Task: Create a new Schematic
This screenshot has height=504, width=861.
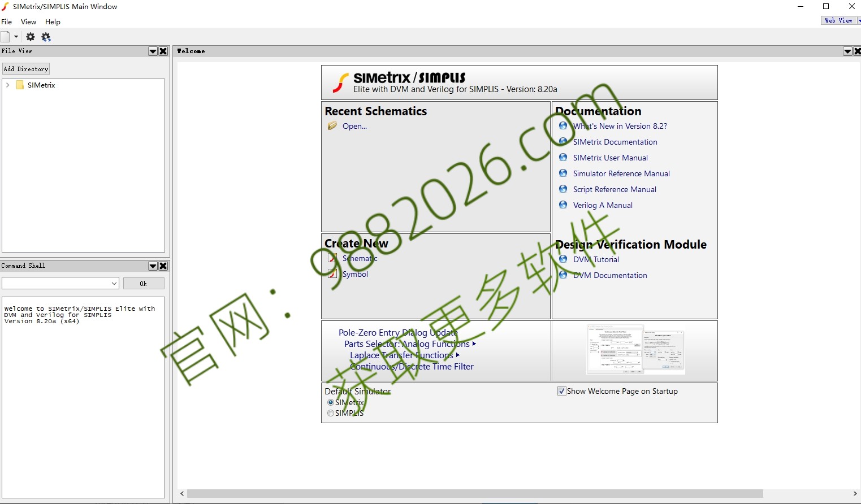Action: (360, 258)
